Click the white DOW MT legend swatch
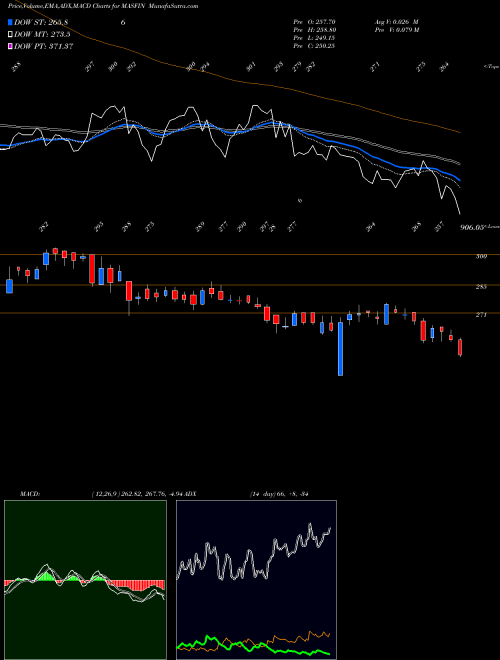Screen dimensions: 500x660 tap(11, 34)
